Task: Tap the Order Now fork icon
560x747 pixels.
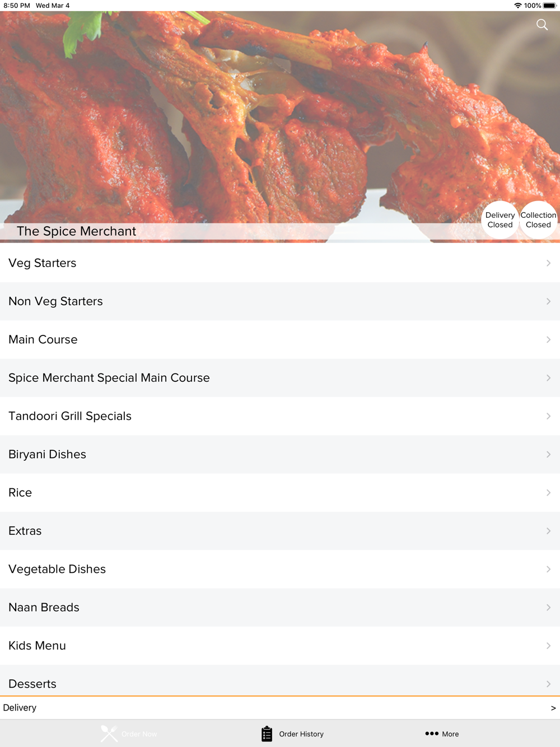Action: 109,734
